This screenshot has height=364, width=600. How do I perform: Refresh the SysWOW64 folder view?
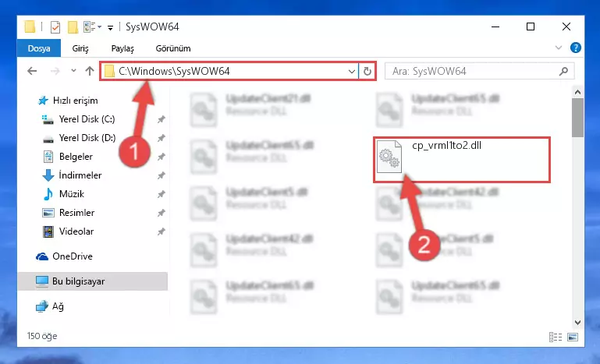pyautogui.click(x=367, y=72)
